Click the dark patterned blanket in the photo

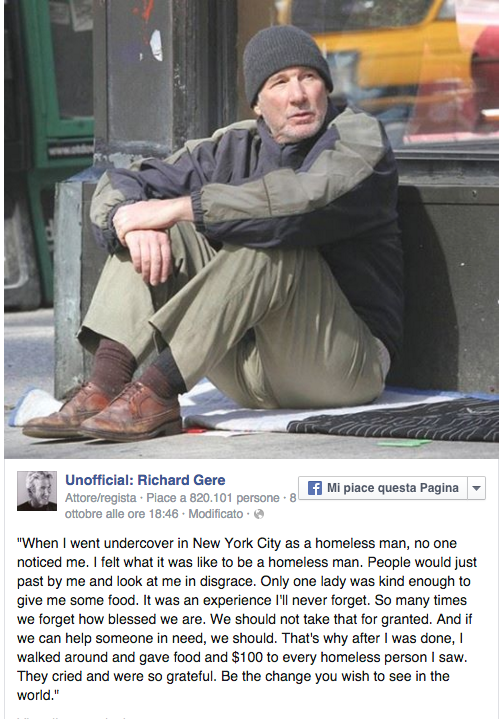(x=394, y=420)
